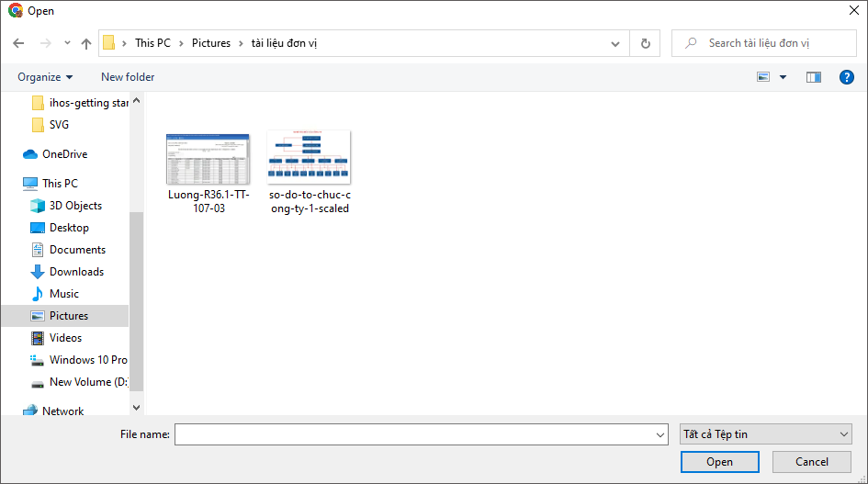Screen dimensions: 868x484
Task: Select 3D Objects in the sidebar
Action: (x=75, y=206)
